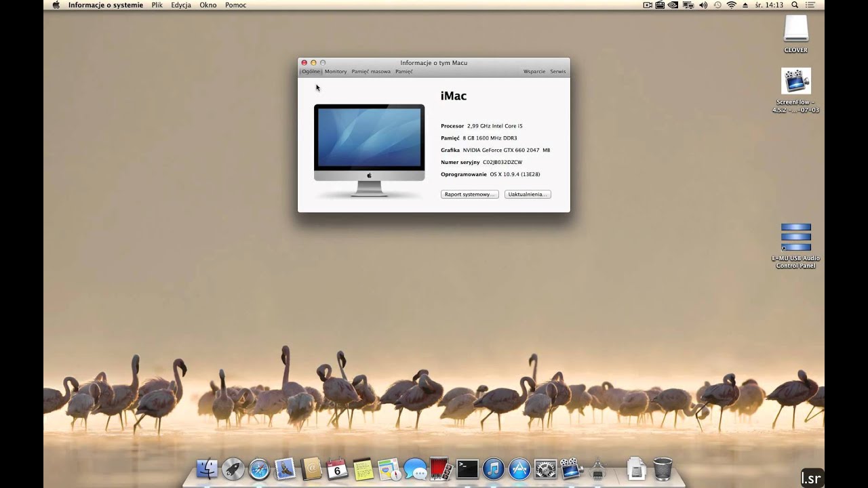This screenshot has height=488, width=868.
Task: Open Calendar icon showing 6 in dock
Action: pyautogui.click(x=337, y=468)
